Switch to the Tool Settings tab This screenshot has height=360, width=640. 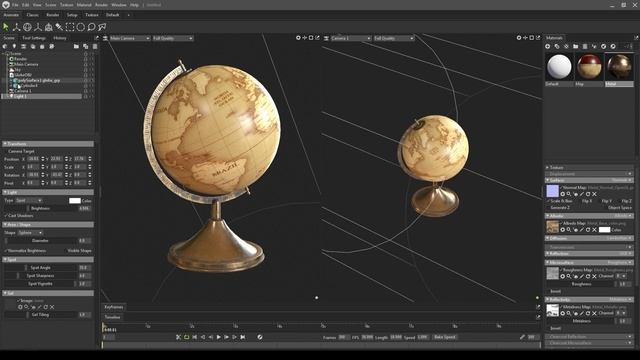tap(34, 38)
